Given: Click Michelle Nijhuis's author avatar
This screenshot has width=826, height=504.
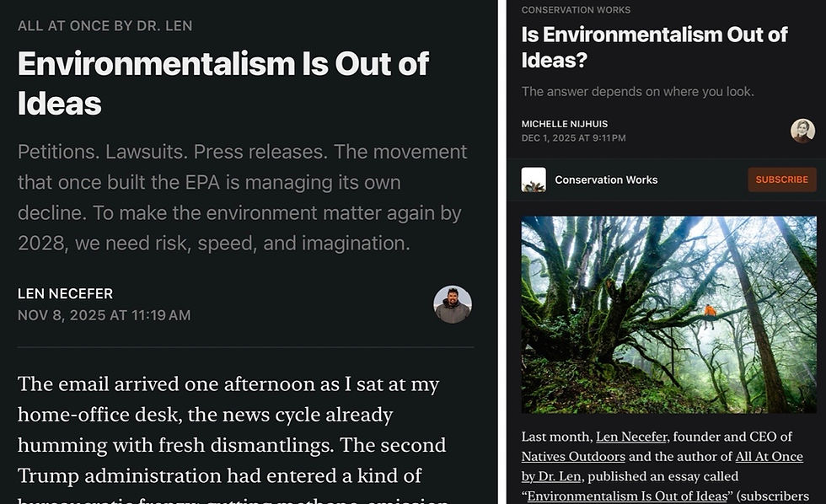Looking at the screenshot, I should pos(802,131).
